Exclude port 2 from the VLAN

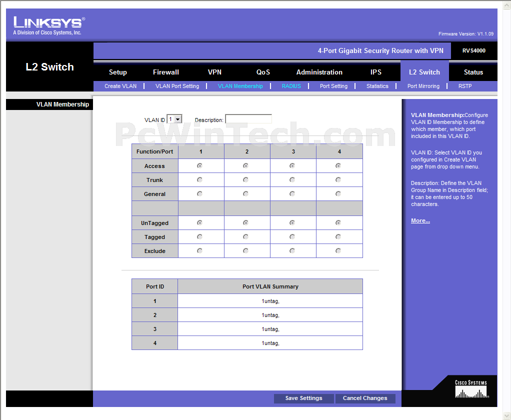pyautogui.click(x=245, y=251)
